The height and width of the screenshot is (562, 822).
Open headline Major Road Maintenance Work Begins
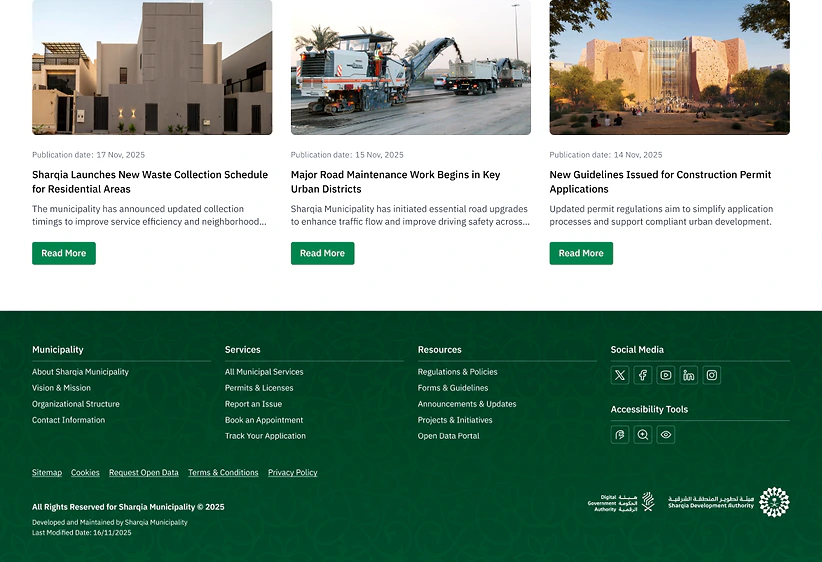tap(396, 181)
